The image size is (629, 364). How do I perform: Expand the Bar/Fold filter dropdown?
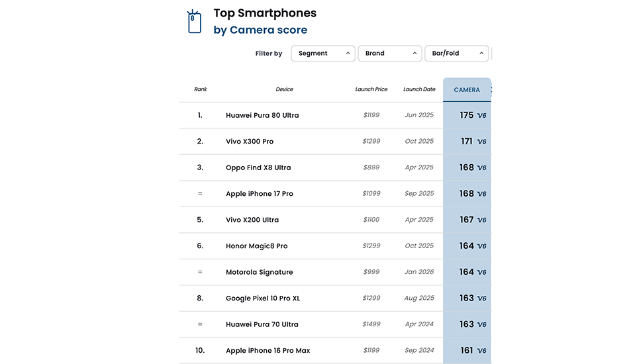[x=456, y=54]
